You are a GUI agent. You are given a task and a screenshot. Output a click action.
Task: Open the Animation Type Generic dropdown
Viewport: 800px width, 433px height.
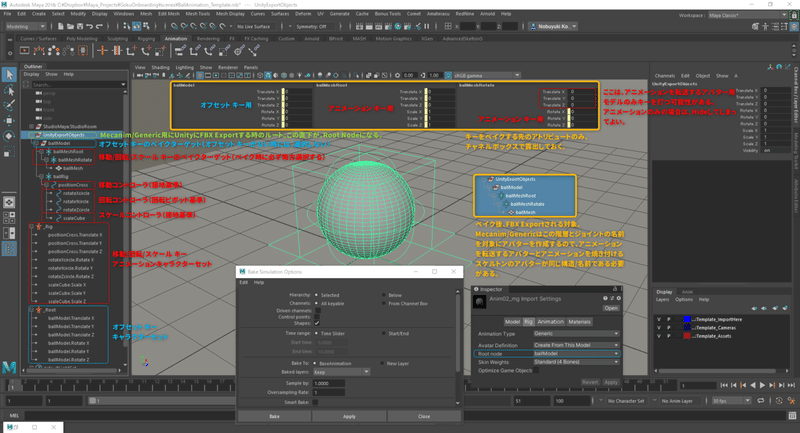(x=576, y=334)
